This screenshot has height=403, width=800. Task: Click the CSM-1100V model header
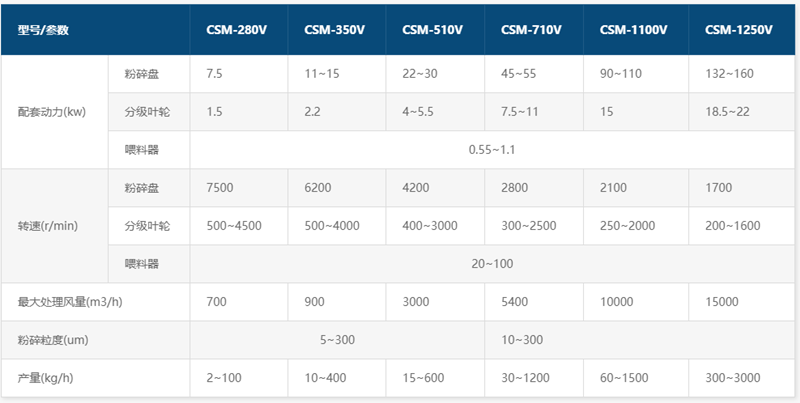click(633, 30)
